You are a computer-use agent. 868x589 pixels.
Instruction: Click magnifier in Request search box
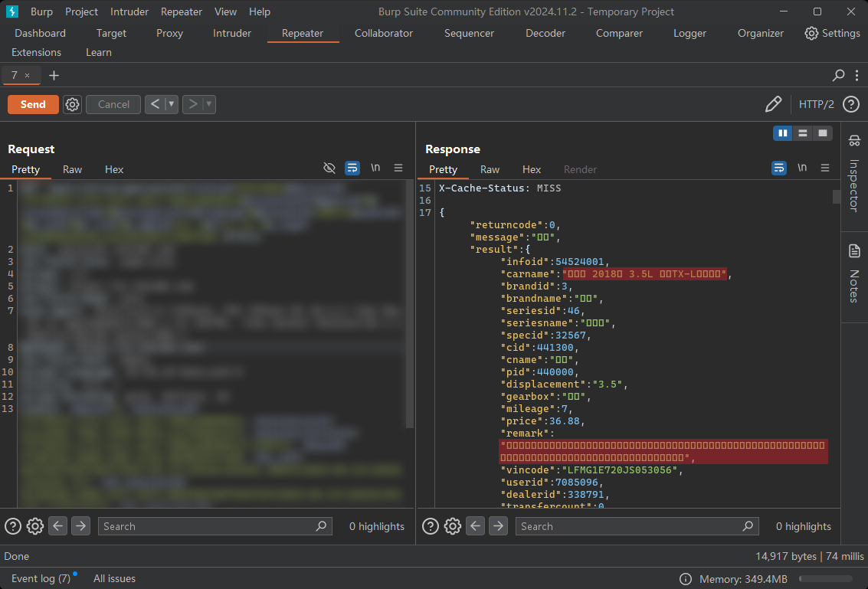(321, 526)
